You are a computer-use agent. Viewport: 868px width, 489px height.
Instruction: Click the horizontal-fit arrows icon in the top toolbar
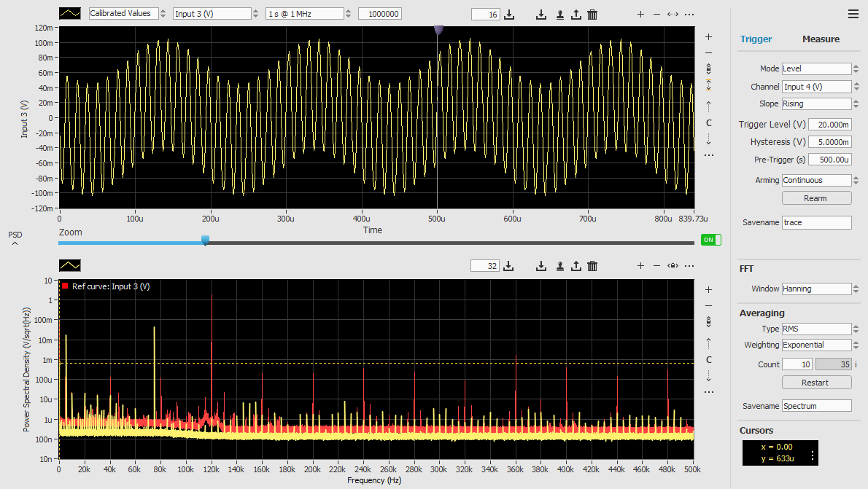[673, 14]
